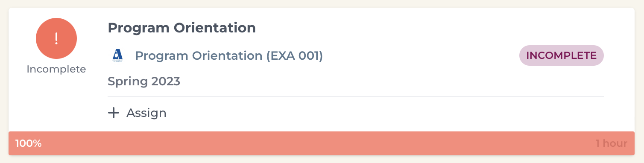Viewport: 644px width, 163px height.
Task: Click the 100% progress bar
Action: tap(322, 143)
